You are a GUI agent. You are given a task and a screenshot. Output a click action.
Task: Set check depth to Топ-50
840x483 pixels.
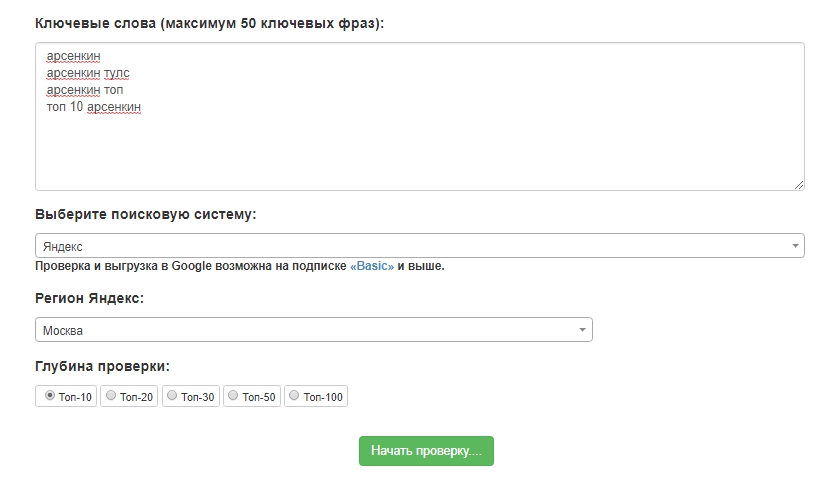coord(233,396)
